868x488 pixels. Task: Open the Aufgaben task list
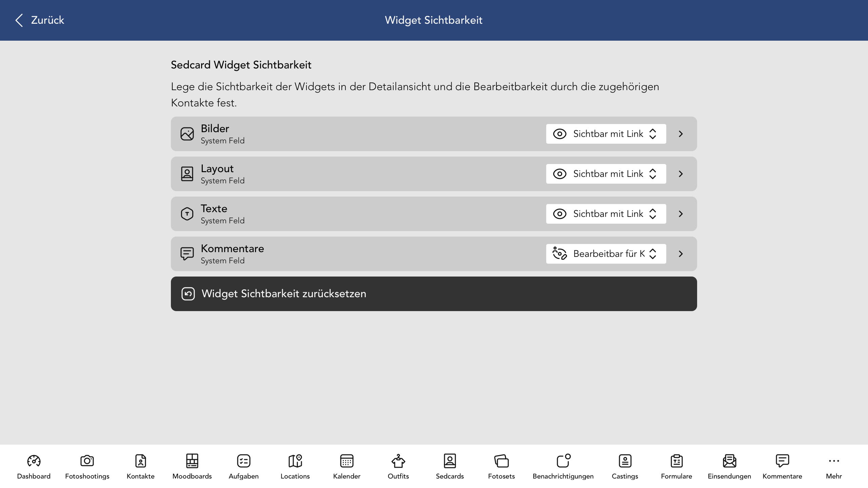point(243,466)
